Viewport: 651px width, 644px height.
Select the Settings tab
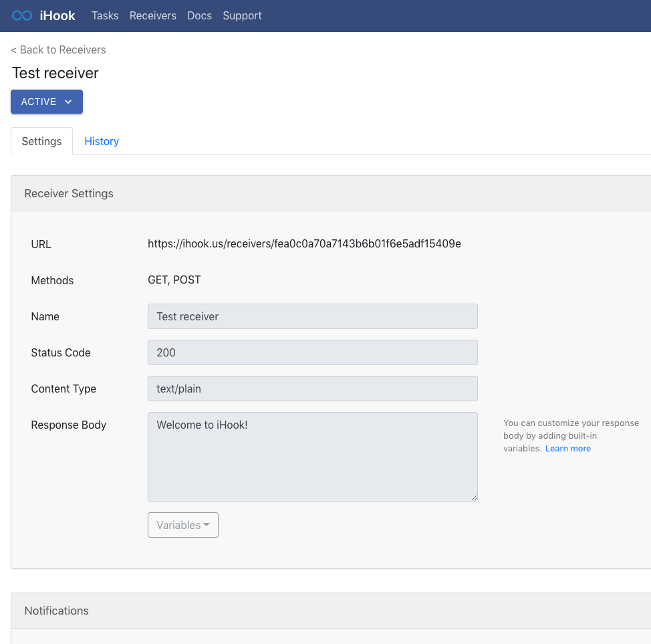[41, 141]
